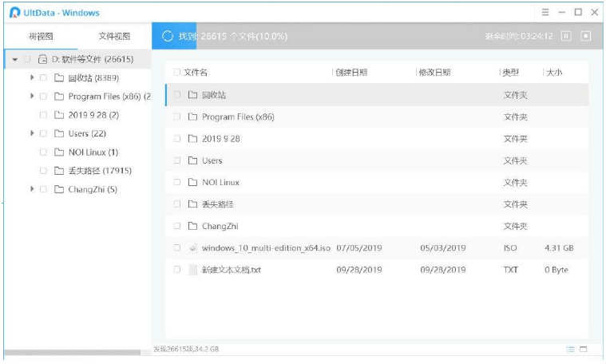The height and width of the screenshot is (364, 606).
Task: Click the spinning scan progress icon
Action: [x=168, y=37]
